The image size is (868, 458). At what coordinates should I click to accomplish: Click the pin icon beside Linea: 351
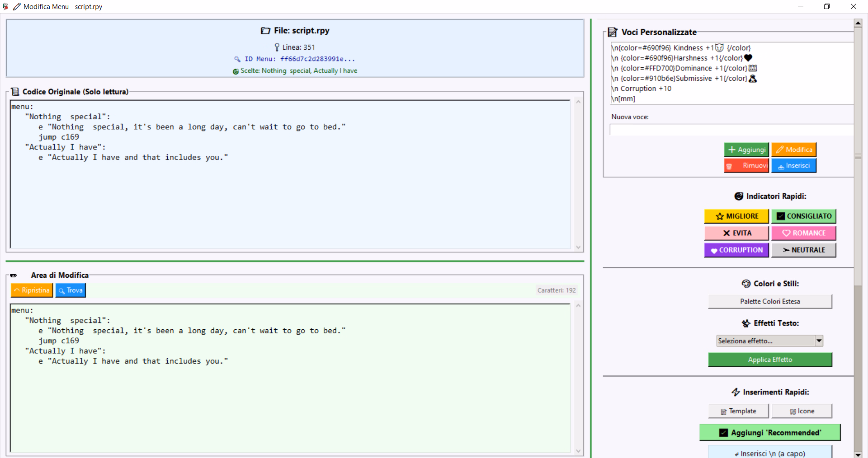(x=277, y=47)
